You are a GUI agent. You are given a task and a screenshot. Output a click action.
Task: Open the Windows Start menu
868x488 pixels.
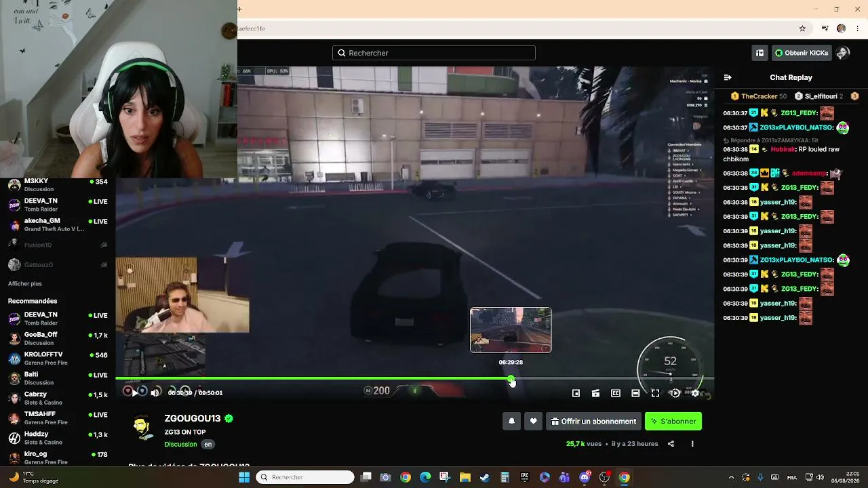[244, 477]
